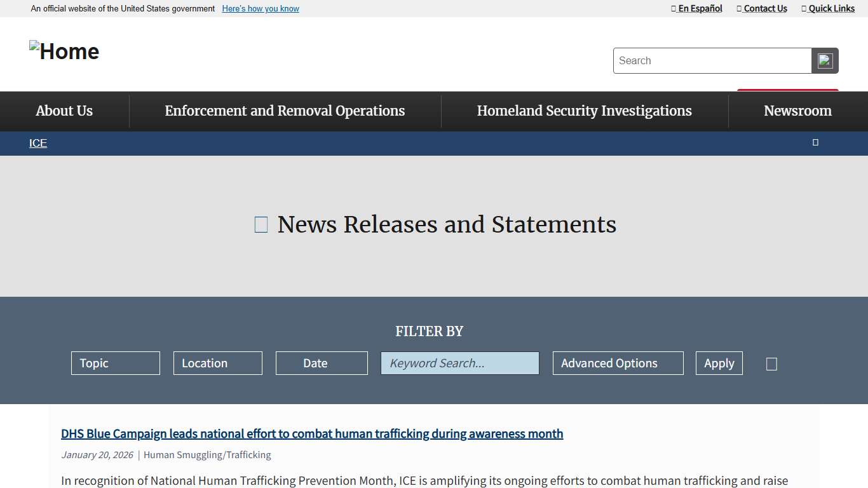Click inside the Keyword Search field

[459, 363]
